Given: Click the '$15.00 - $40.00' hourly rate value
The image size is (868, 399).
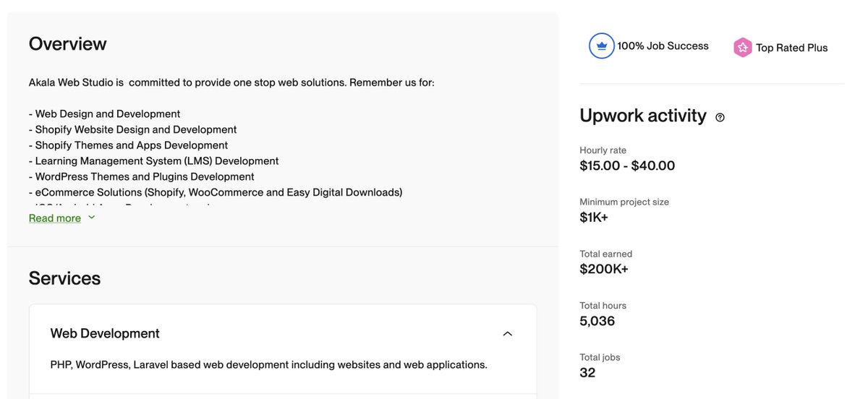Looking at the screenshot, I should pos(627,166).
